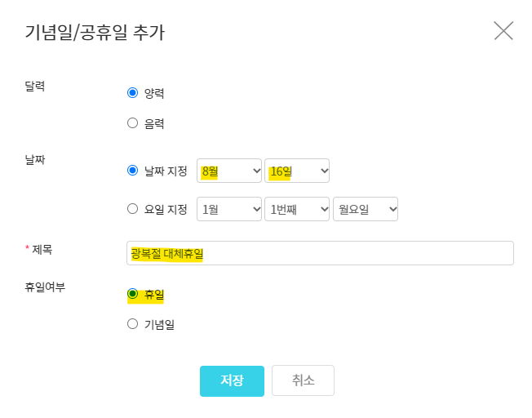Click the 달력 section label
This screenshot has width=532, height=418.
point(34,86)
